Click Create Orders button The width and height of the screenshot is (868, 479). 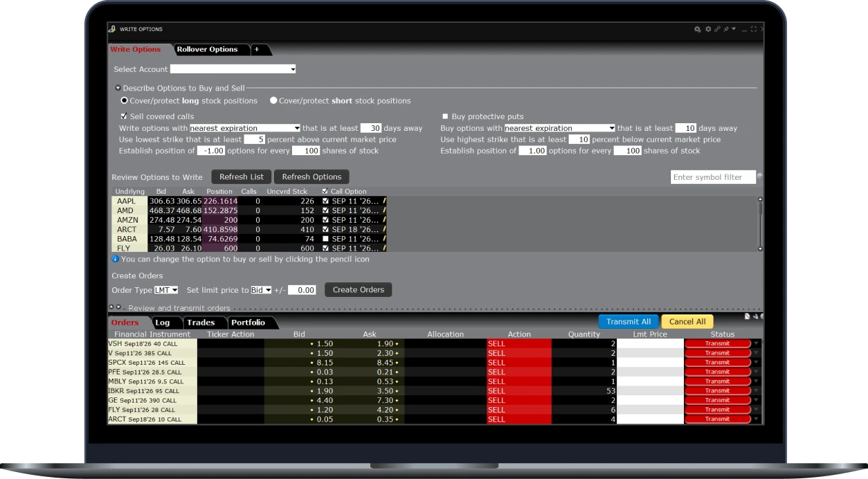pos(359,290)
